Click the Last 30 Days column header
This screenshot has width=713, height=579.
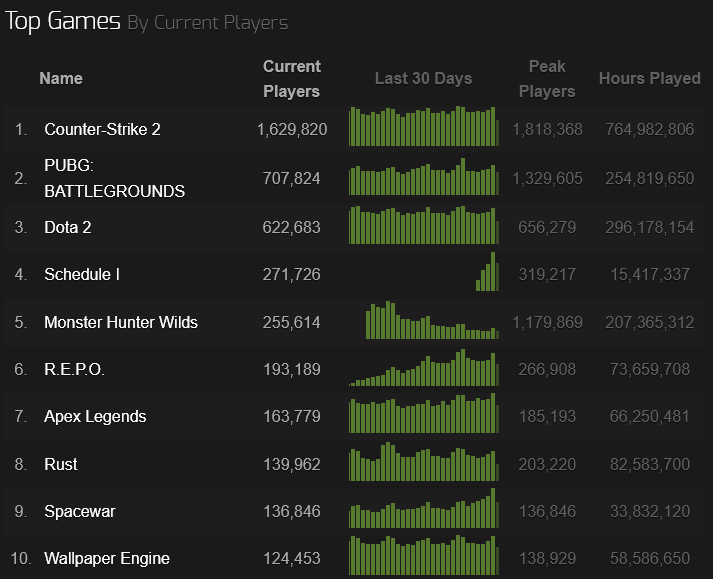[423, 78]
